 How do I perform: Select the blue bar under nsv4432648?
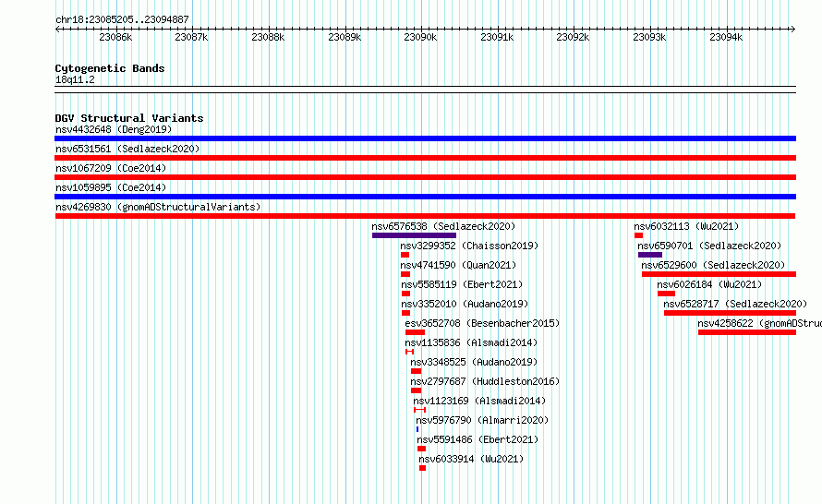tap(425, 138)
